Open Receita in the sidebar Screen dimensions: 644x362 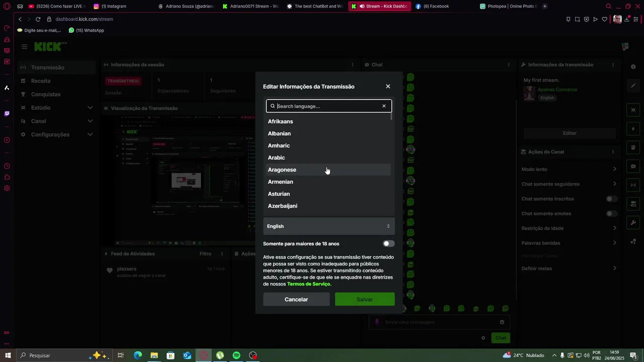(x=57, y=81)
